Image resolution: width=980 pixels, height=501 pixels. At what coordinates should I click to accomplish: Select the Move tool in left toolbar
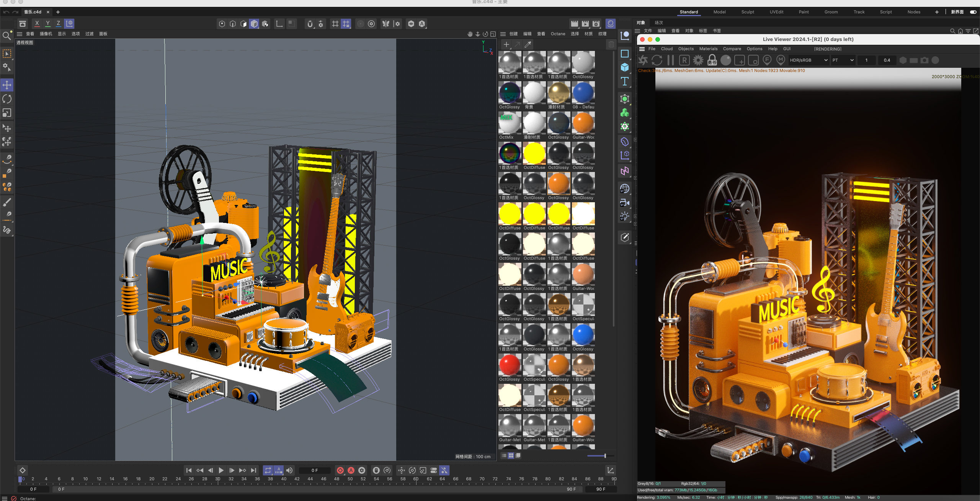pos(7,85)
